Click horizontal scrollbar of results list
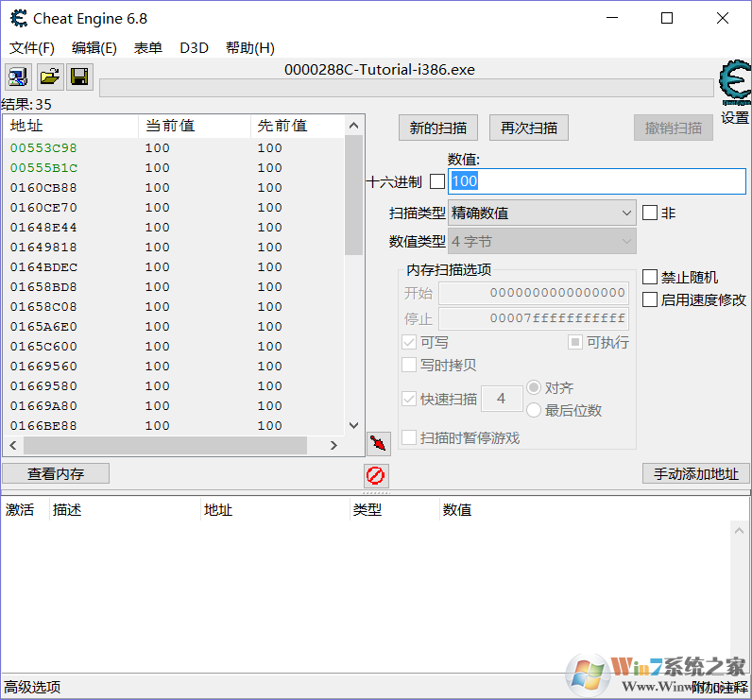 [170, 445]
